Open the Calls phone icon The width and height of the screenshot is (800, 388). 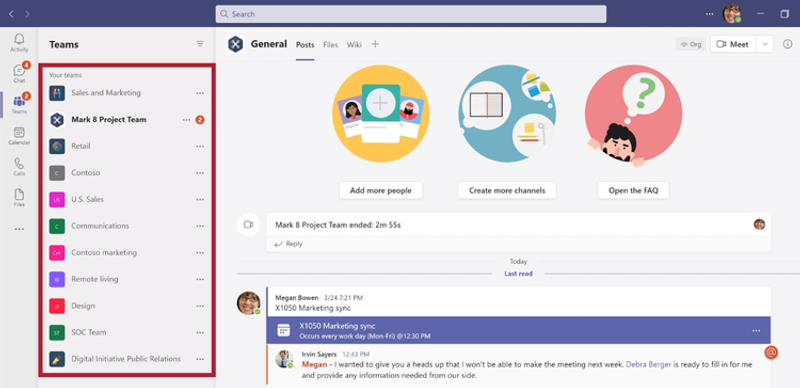pyautogui.click(x=19, y=166)
